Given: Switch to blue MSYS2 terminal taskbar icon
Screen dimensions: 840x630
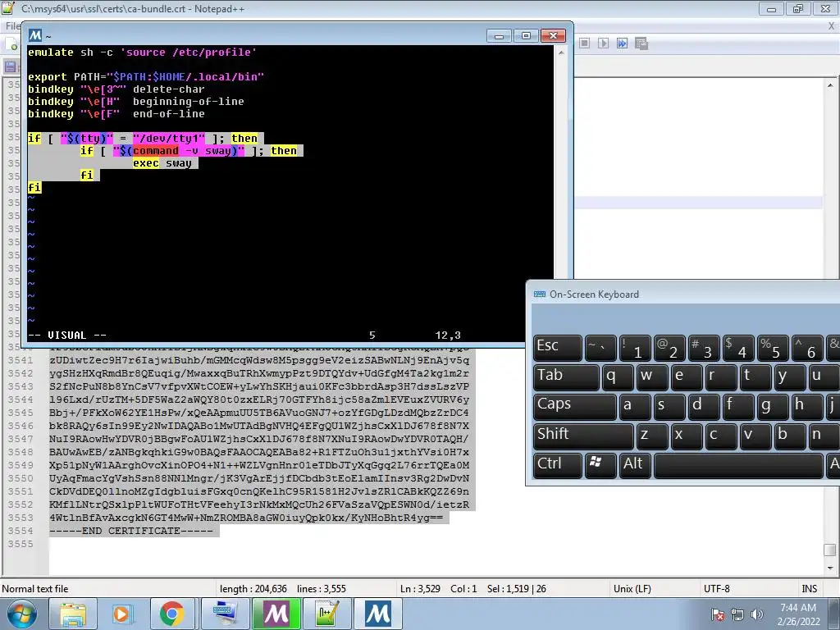Looking at the screenshot, I should click(x=378, y=614).
